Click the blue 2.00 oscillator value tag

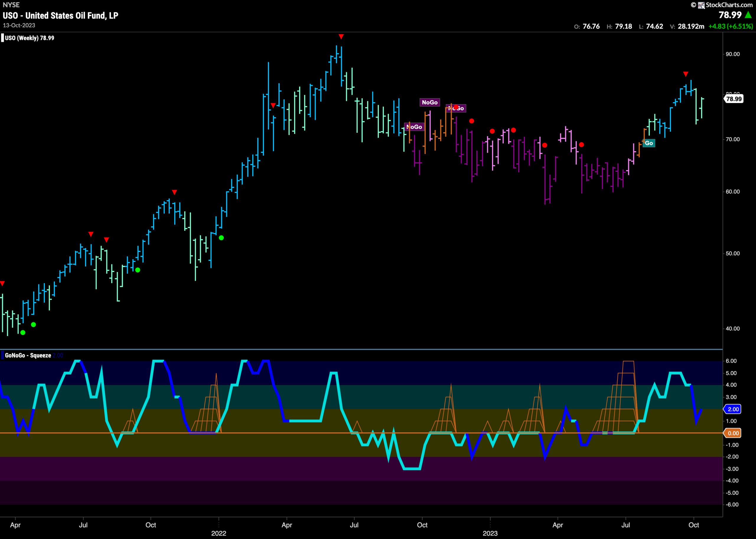[733, 409]
